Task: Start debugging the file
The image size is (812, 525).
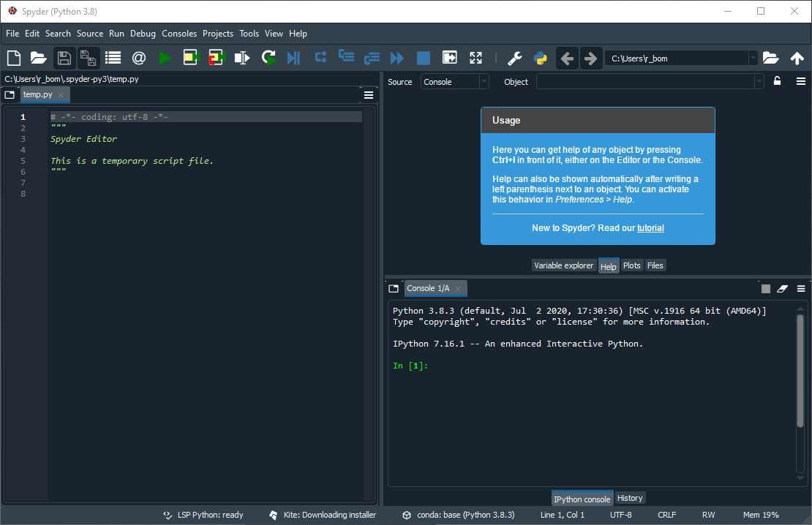Action: (x=293, y=58)
